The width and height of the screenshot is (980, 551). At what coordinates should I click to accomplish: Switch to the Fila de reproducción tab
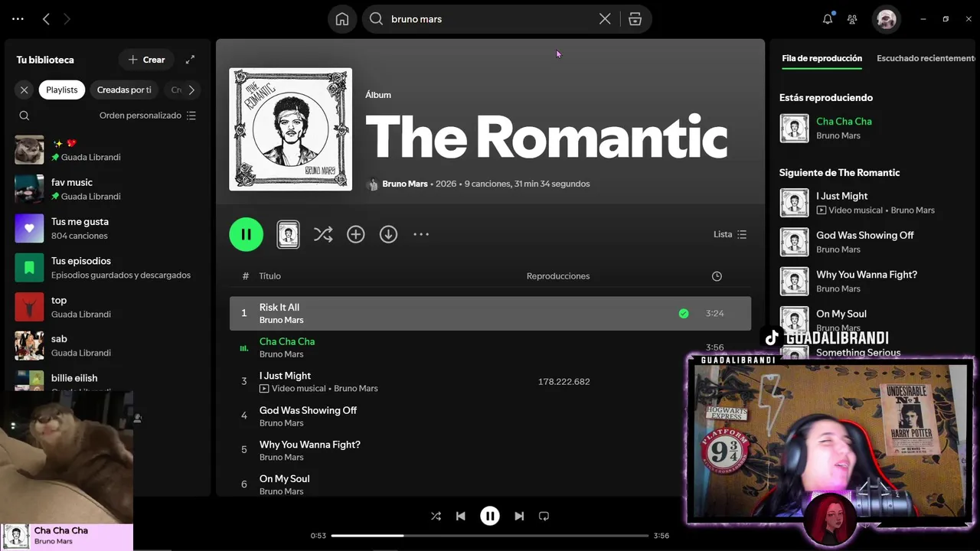point(822,58)
